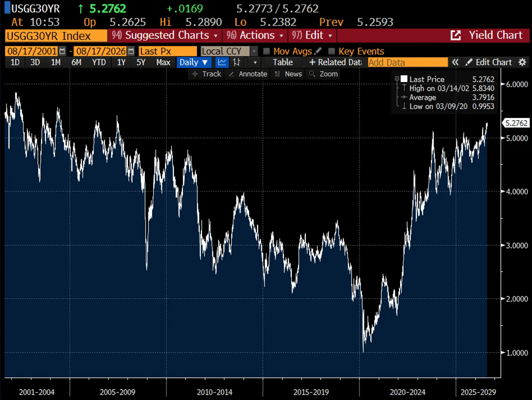
Task: Enable the Mov Avgs checkbox
Action: pos(267,51)
